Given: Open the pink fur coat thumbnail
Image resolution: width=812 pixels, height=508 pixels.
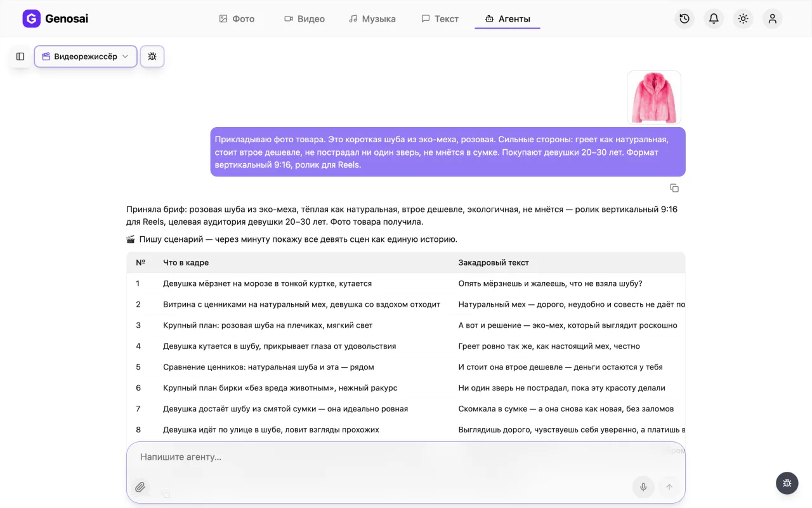Looking at the screenshot, I should (x=654, y=97).
